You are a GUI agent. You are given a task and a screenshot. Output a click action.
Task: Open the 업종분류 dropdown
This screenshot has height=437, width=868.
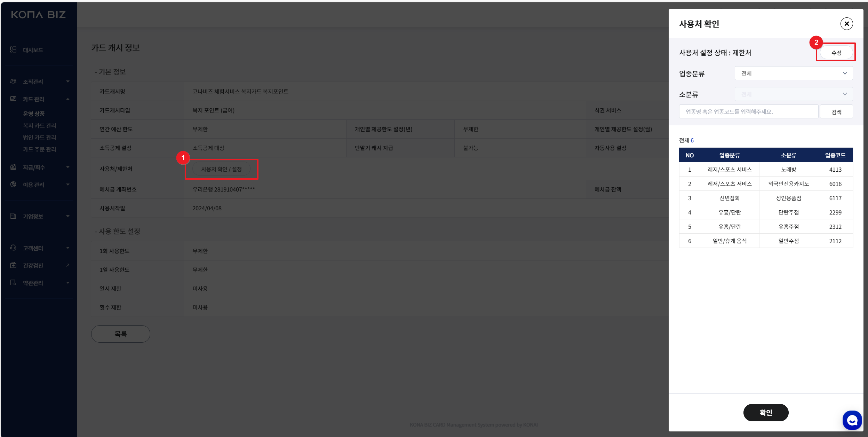793,73
